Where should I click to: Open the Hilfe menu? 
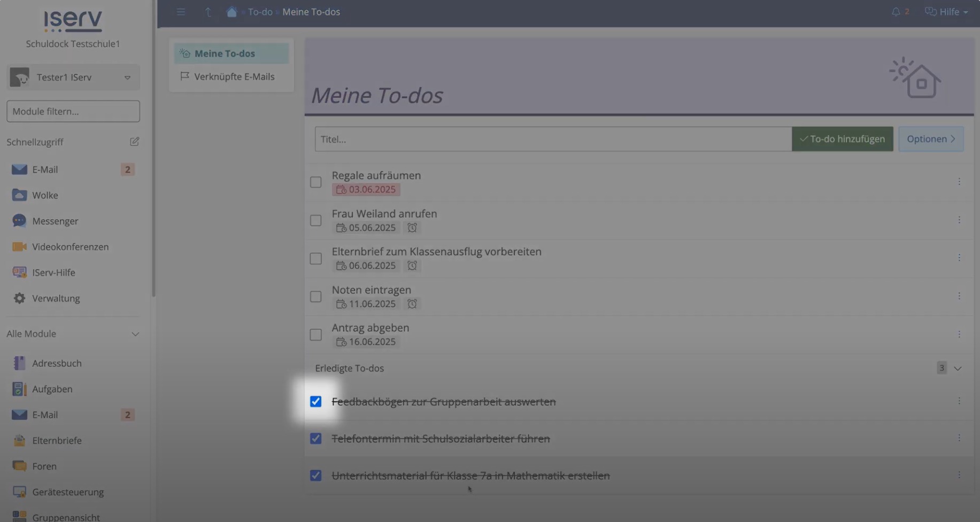coord(946,12)
